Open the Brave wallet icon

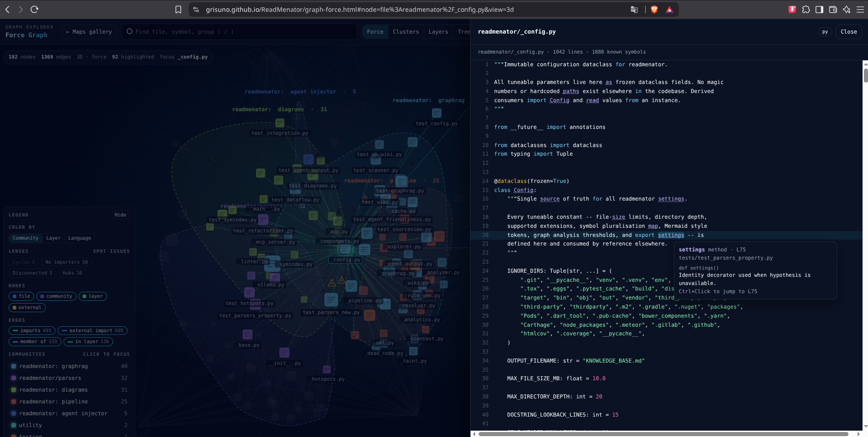pyautogui.click(x=833, y=10)
